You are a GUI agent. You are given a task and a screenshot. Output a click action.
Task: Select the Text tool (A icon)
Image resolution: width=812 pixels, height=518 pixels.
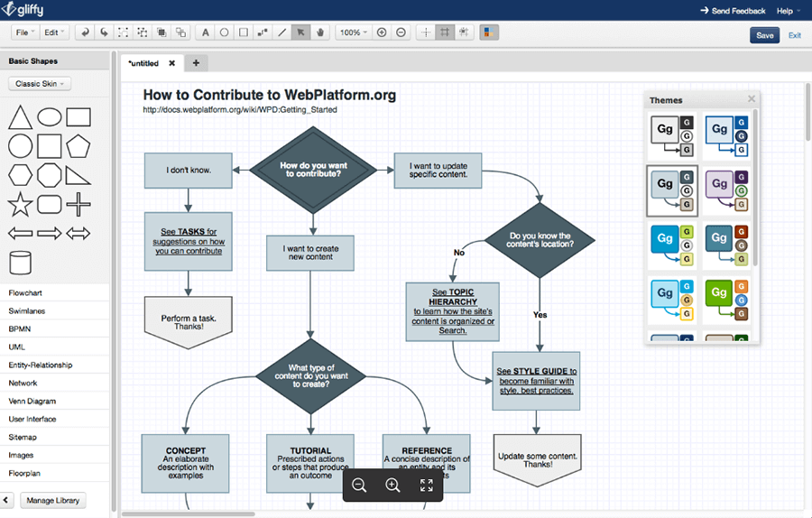(x=206, y=32)
